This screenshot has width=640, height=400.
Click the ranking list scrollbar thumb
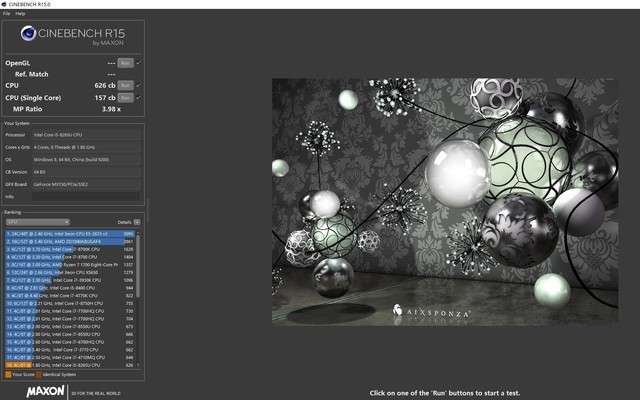click(138, 265)
